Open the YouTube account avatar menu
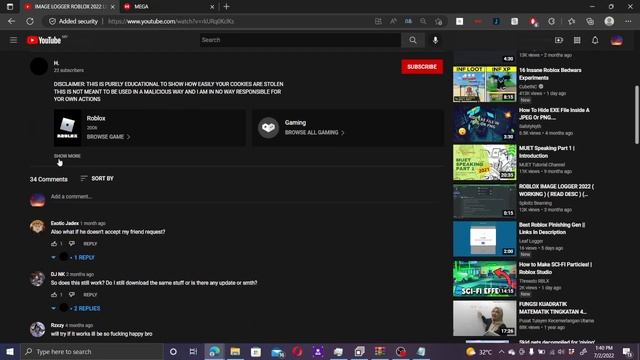Screen dimensions: 640x360 [617, 40]
